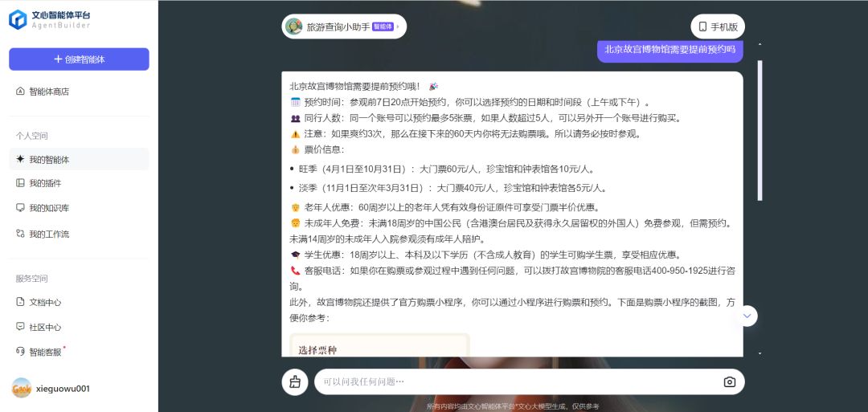
Task: Click the 我的插件 plugin icon
Action: pyautogui.click(x=20, y=183)
